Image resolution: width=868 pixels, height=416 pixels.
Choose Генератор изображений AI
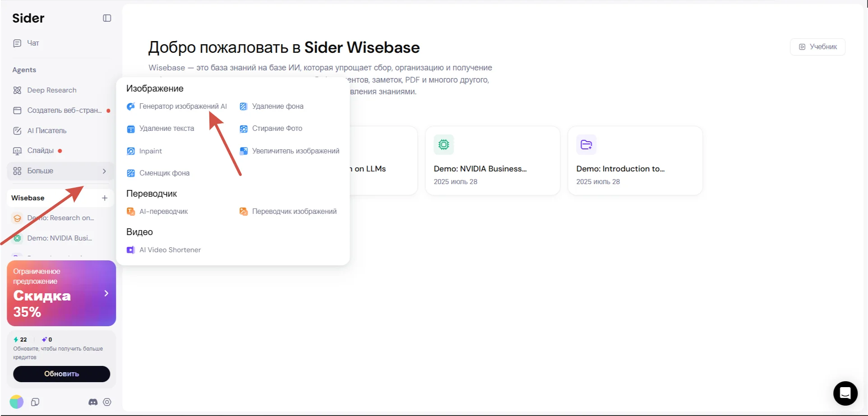pyautogui.click(x=177, y=106)
